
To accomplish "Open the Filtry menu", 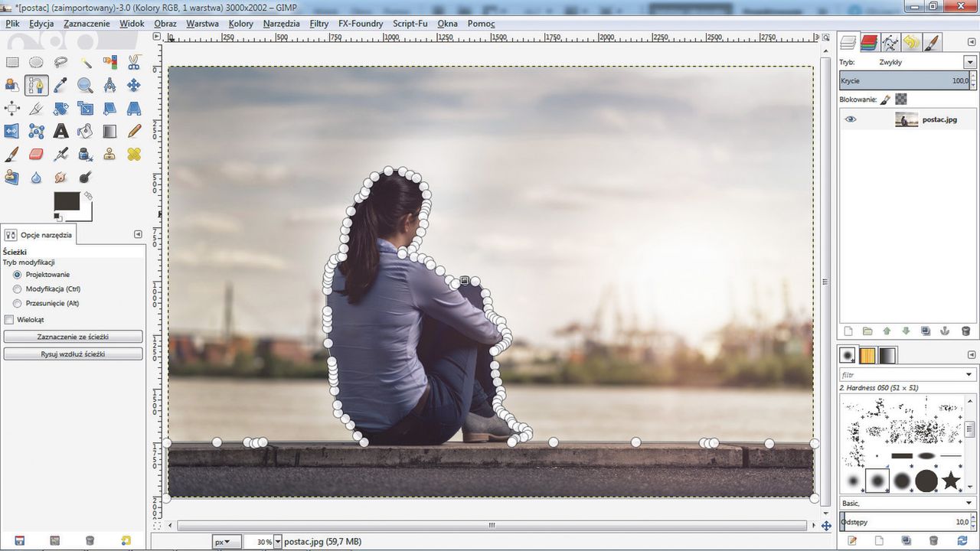I will coord(319,24).
